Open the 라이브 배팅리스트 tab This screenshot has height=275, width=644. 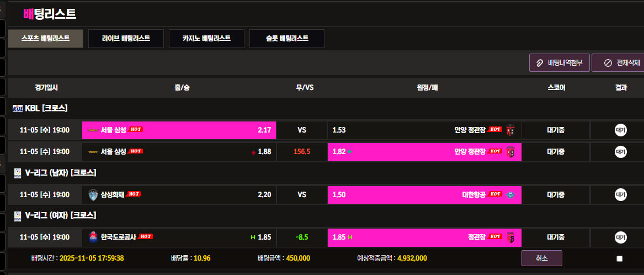(126, 39)
